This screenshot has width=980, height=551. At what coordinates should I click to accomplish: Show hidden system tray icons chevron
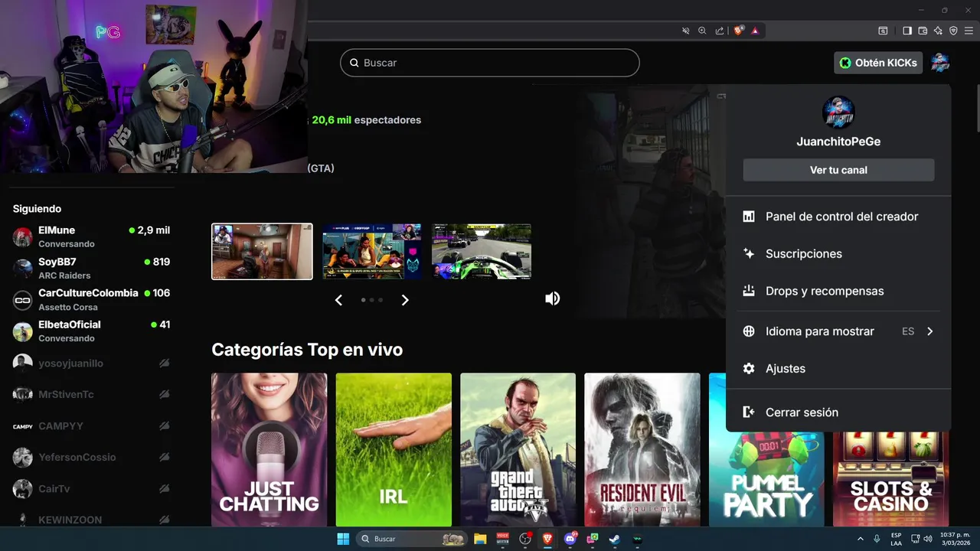859,539
